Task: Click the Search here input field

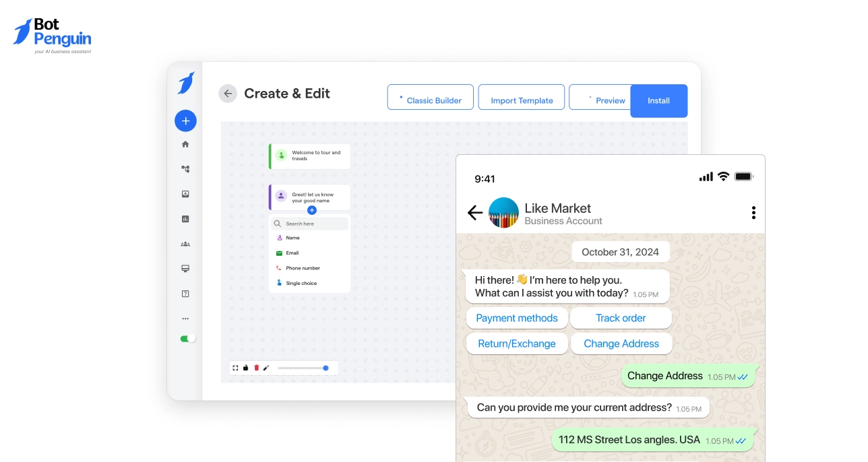Action: click(309, 223)
